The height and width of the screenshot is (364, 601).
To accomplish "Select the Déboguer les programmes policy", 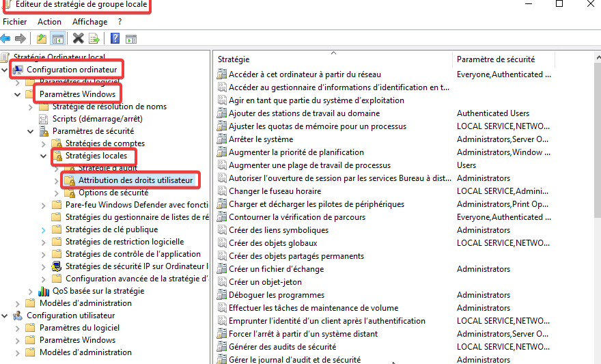I will point(276,295).
